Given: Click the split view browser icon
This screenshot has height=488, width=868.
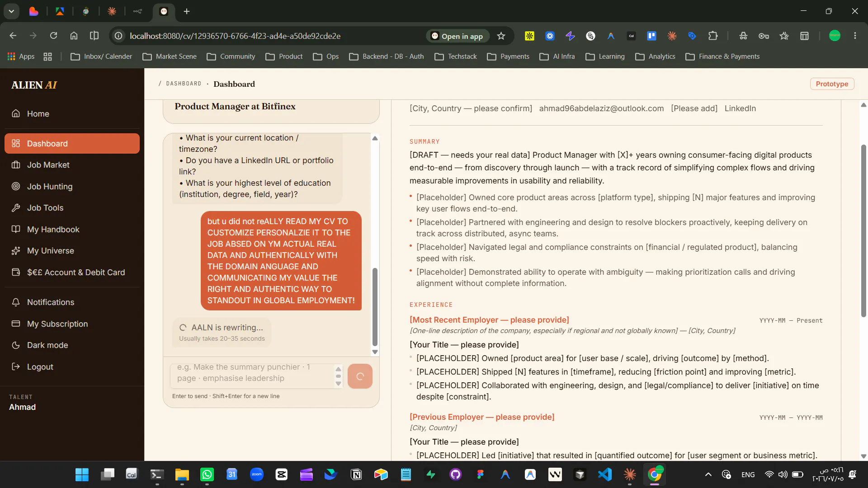Looking at the screenshot, I should (x=94, y=36).
